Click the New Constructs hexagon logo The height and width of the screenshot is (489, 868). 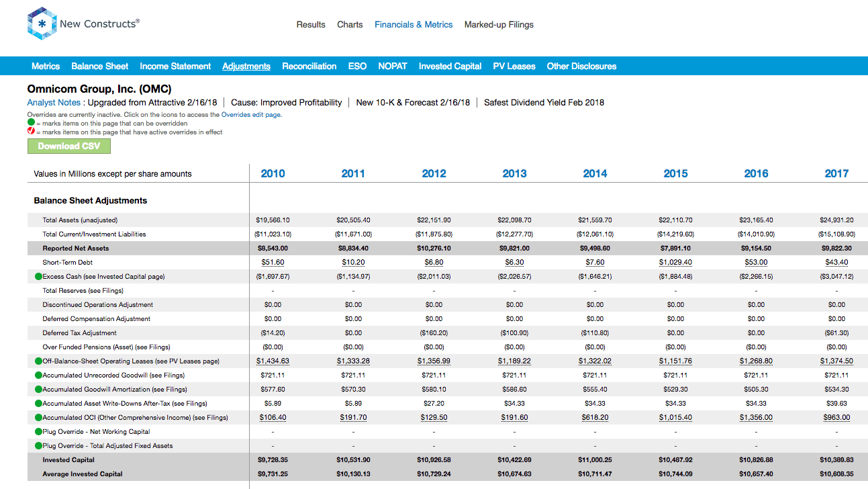click(42, 24)
